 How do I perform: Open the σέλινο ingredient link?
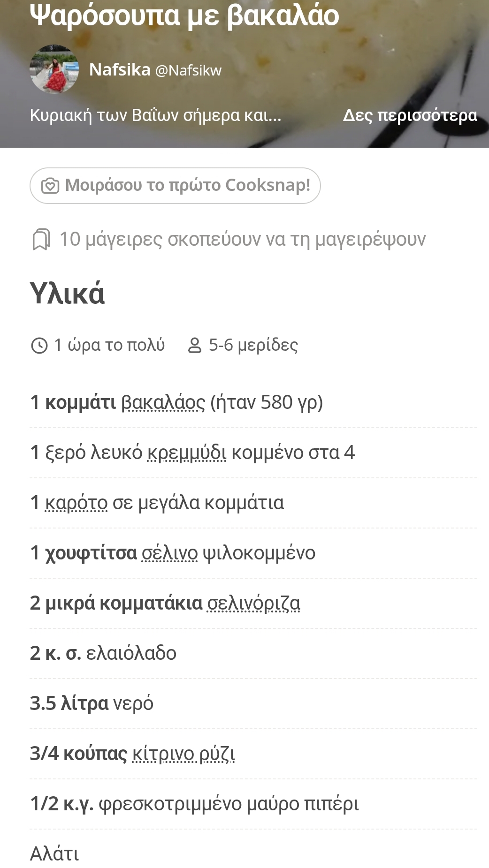pos(169,553)
